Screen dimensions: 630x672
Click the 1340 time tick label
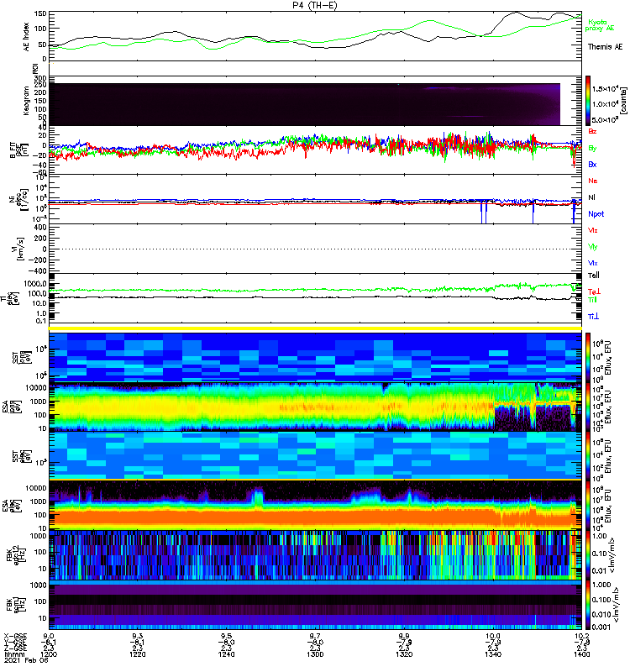(493, 654)
